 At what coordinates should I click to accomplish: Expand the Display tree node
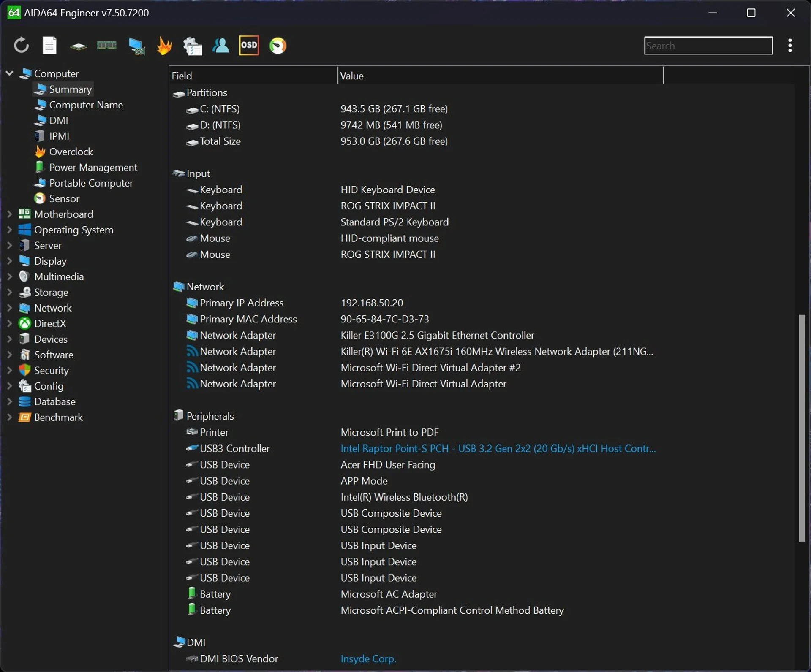pos(9,261)
